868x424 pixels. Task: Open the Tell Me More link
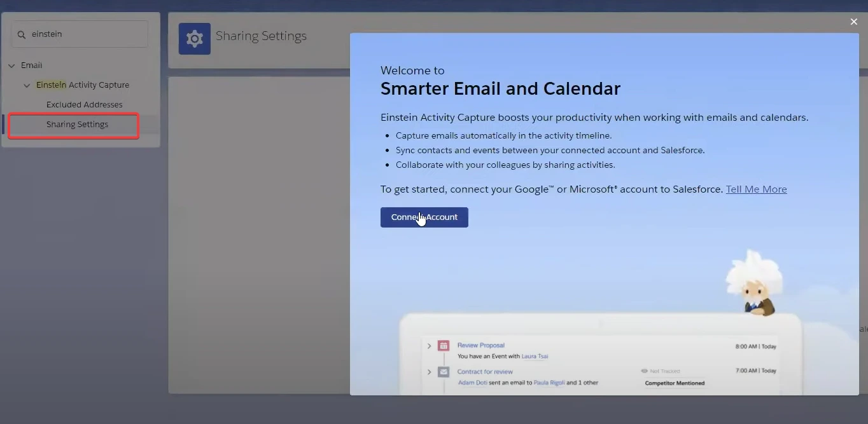pos(756,189)
